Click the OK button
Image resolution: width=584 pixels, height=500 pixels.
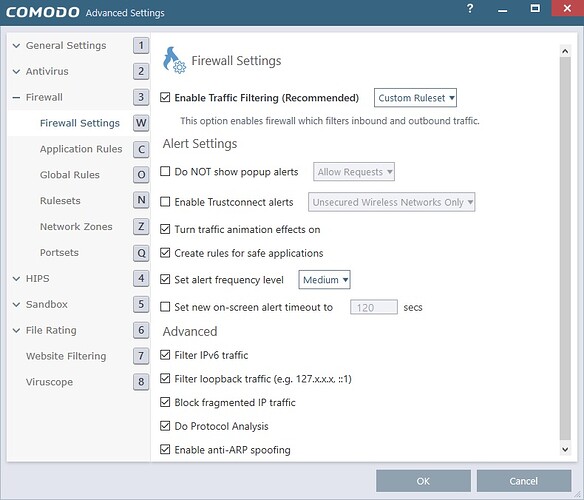tap(423, 481)
